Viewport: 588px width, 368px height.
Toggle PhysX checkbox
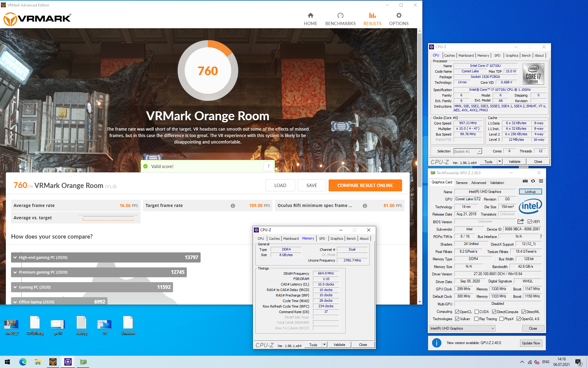coord(501,319)
